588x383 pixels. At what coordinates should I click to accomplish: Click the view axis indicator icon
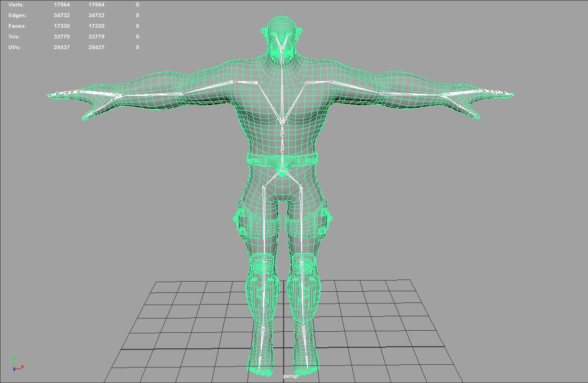click(x=18, y=363)
